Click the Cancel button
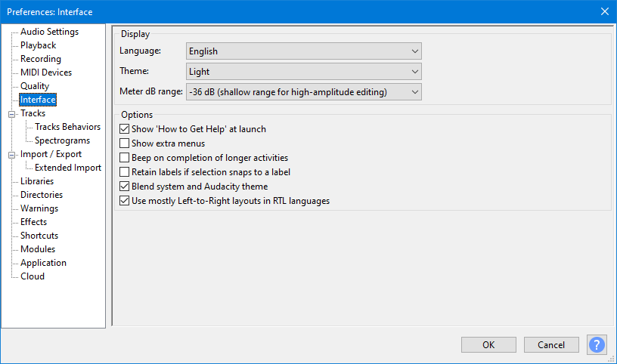 [x=551, y=344]
